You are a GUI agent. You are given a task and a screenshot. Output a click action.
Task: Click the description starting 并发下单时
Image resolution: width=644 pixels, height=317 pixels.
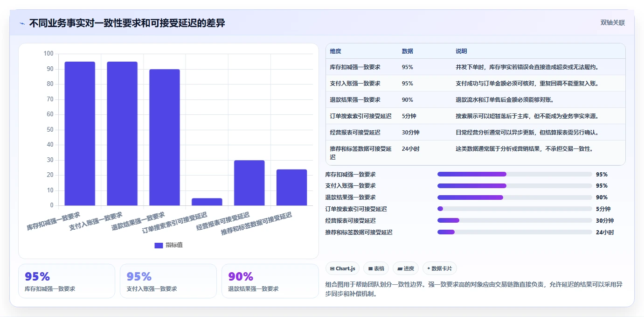tap(527, 67)
